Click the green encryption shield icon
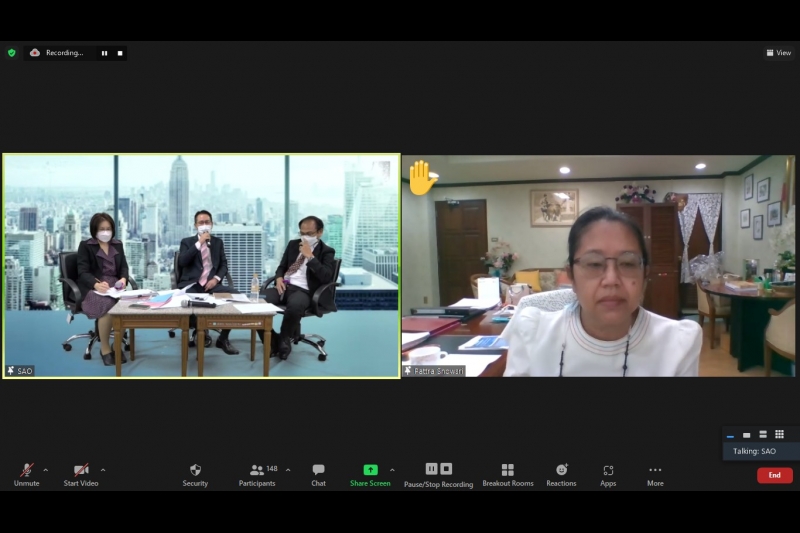 click(x=12, y=53)
